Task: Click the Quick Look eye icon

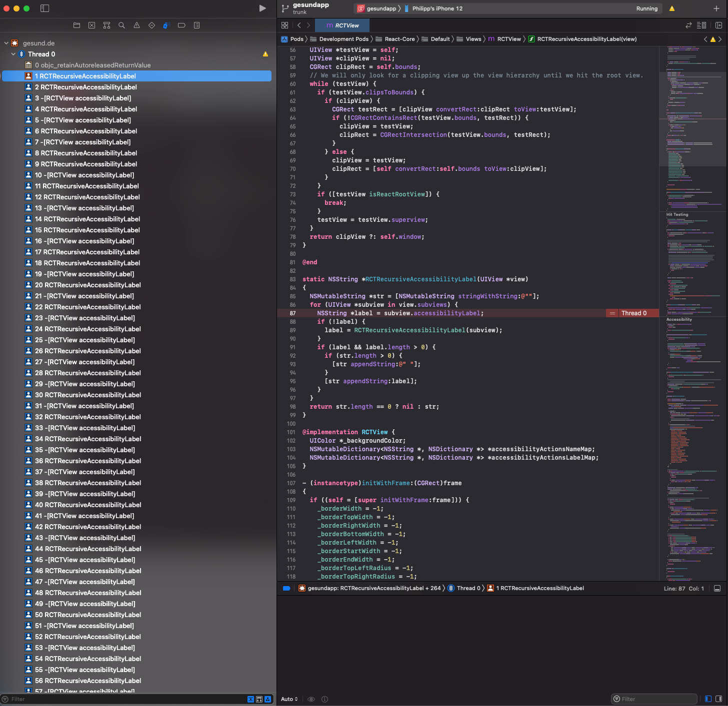Action: [x=311, y=699]
